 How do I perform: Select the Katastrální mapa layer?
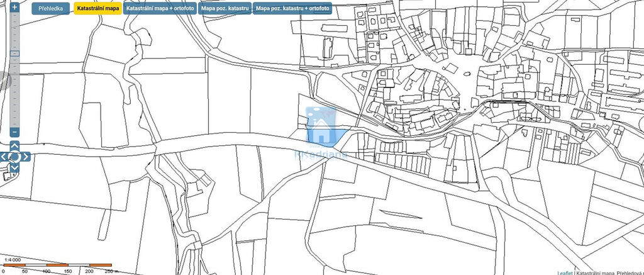pos(98,9)
